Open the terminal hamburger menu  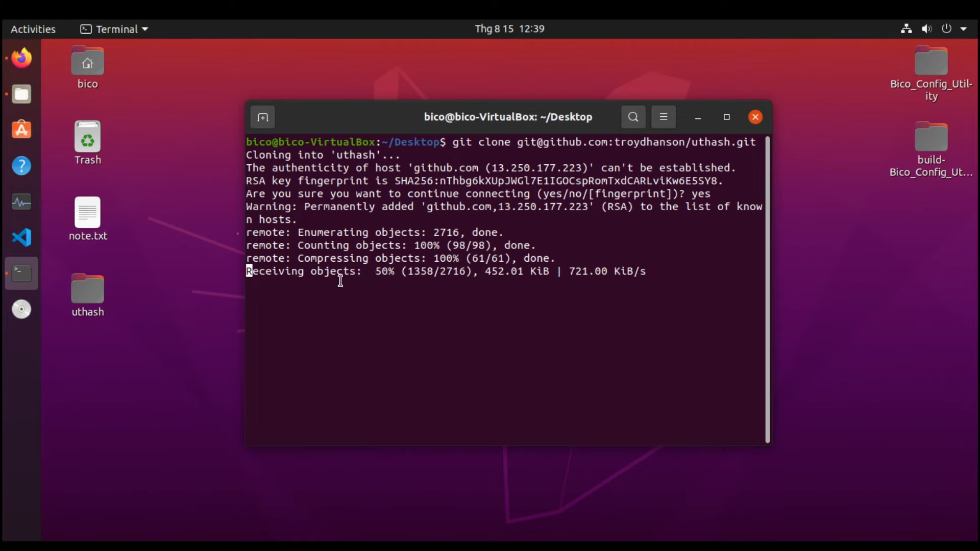pyautogui.click(x=664, y=117)
